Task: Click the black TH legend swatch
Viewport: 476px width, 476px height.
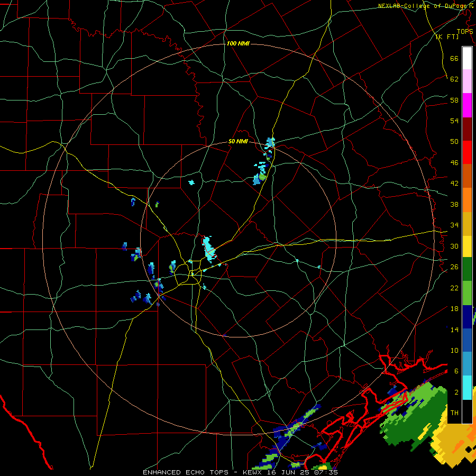Action: tap(467, 411)
